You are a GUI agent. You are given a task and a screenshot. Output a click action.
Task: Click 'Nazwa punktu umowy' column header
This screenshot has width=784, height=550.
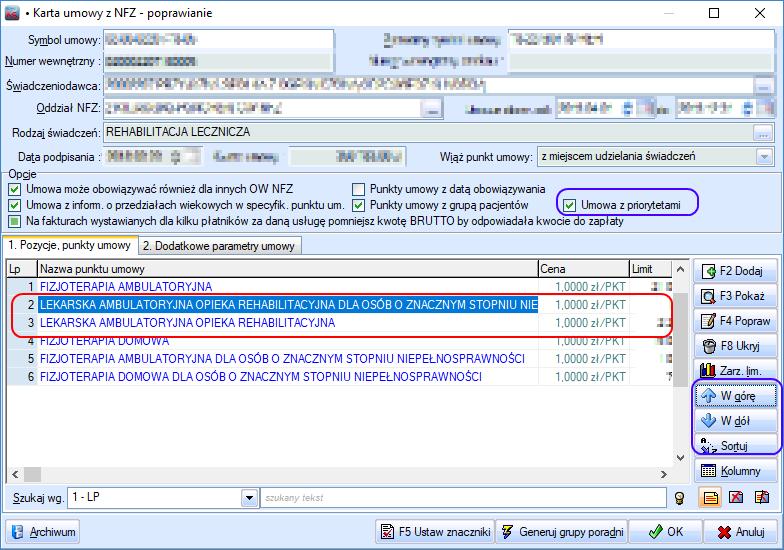[x=288, y=269]
